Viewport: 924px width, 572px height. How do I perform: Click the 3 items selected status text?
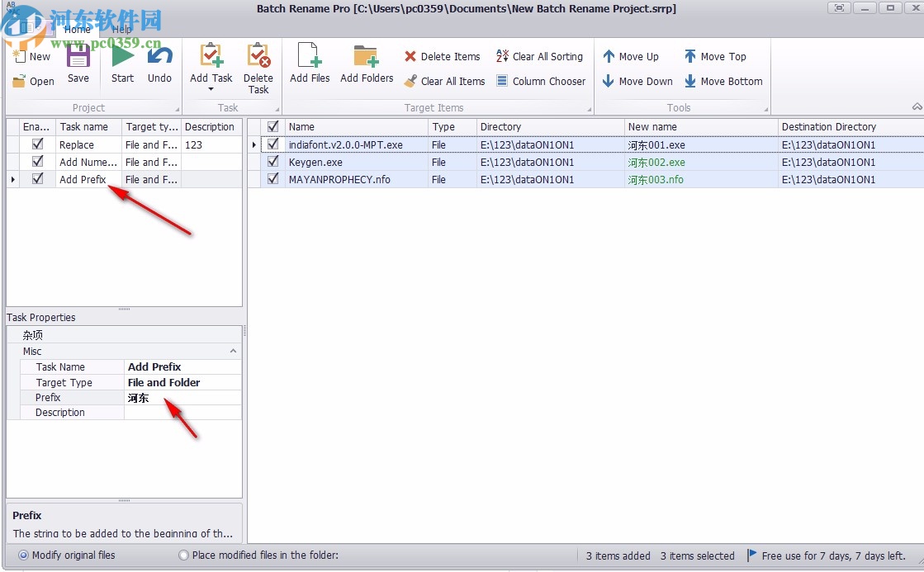coord(697,555)
